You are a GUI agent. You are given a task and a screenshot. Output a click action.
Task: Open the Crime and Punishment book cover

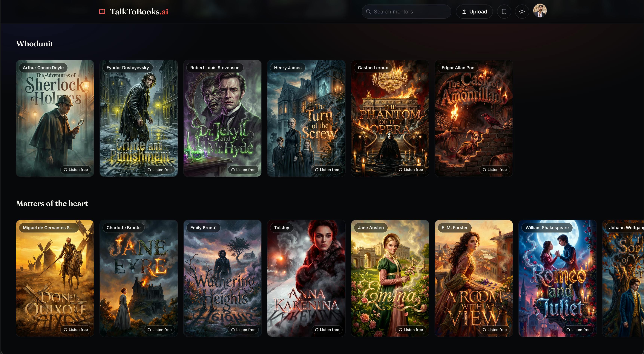tap(139, 118)
